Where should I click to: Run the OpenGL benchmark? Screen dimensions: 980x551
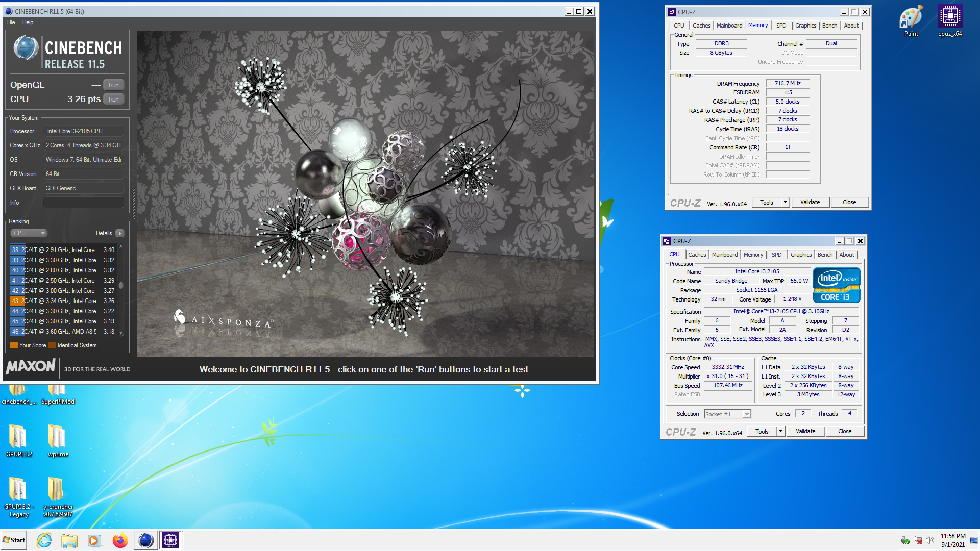(x=114, y=85)
